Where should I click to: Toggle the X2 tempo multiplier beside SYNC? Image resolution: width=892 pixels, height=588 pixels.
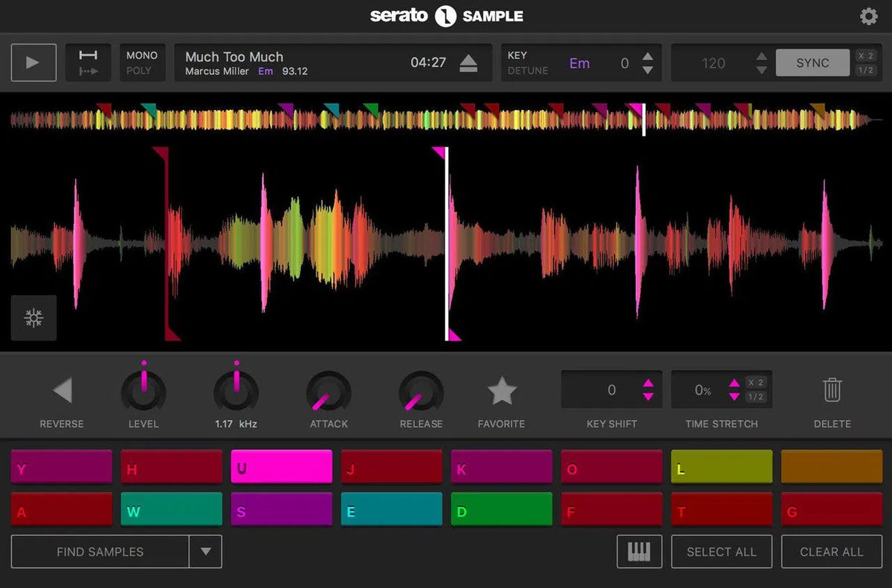(x=866, y=54)
